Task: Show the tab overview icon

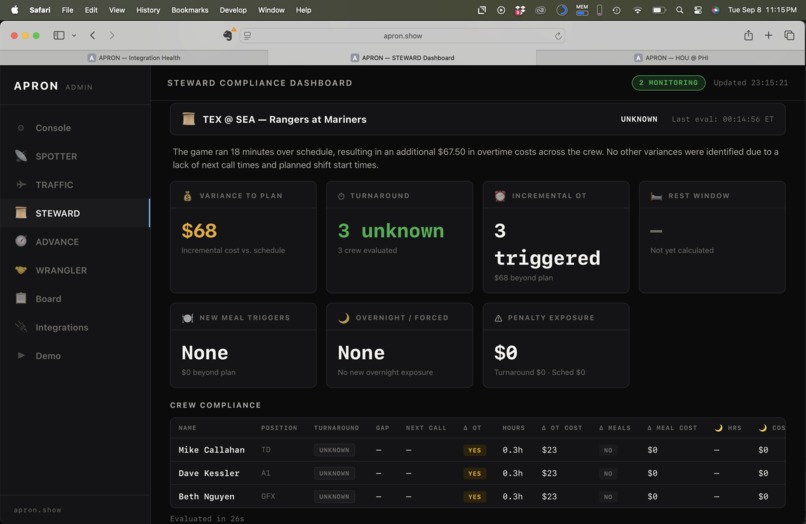Action: coord(789,35)
